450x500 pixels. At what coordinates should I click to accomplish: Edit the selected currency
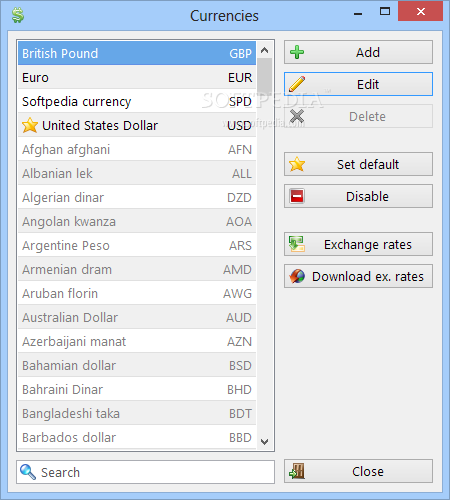[358, 84]
